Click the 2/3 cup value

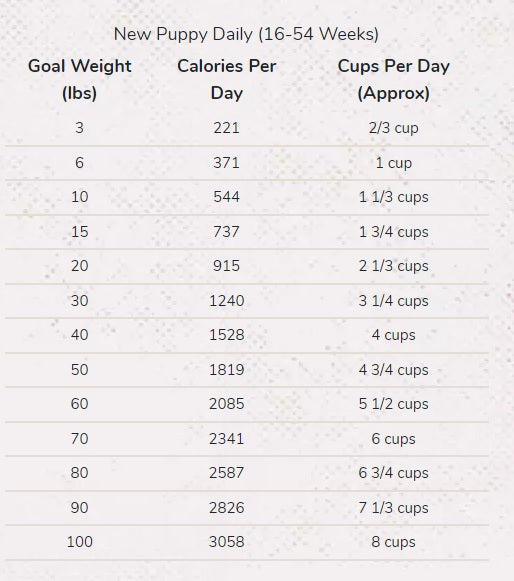(x=394, y=128)
